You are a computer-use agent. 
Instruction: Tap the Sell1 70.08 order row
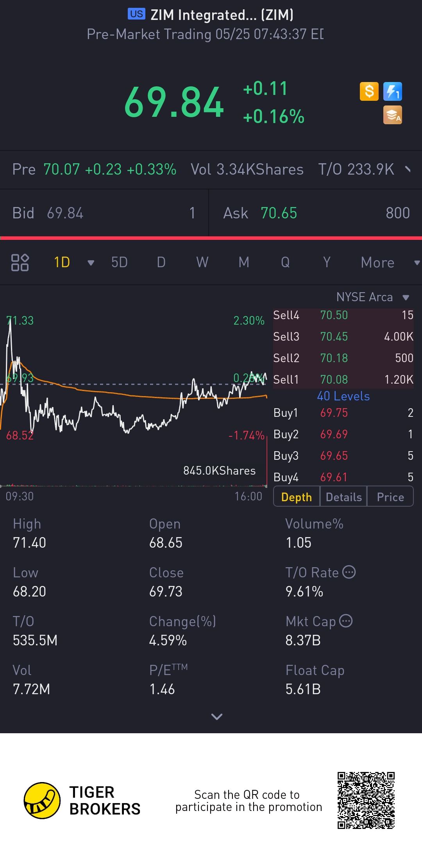pyautogui.click(x=343, y=380)
